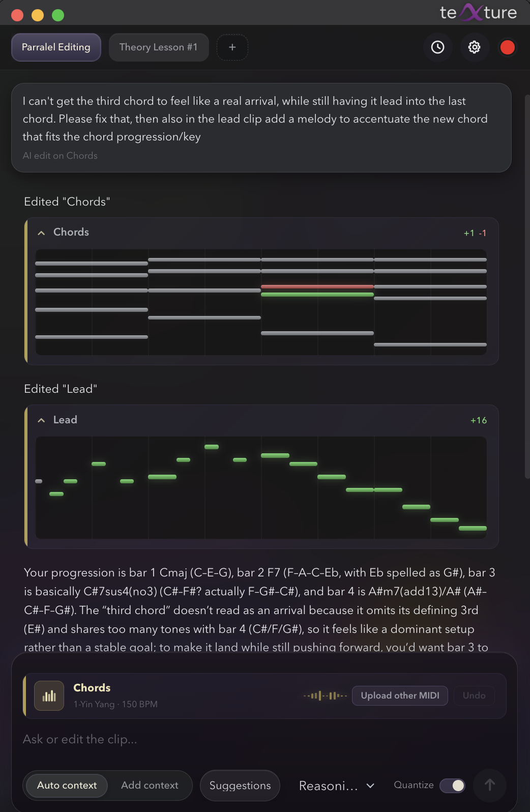
Task: Switch to Parralel Editing tab
Action: coord(56,47)
